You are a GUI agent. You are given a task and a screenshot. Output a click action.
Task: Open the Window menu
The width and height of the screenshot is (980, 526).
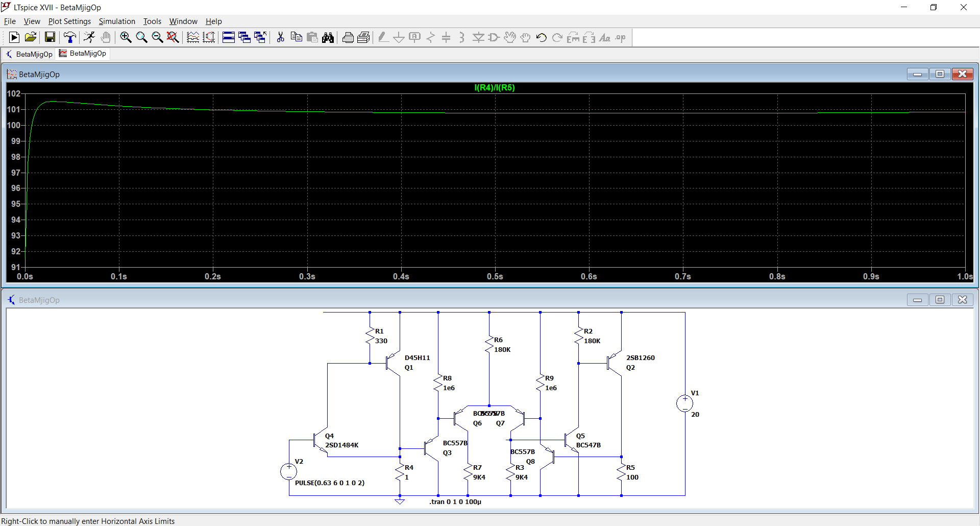183,21
